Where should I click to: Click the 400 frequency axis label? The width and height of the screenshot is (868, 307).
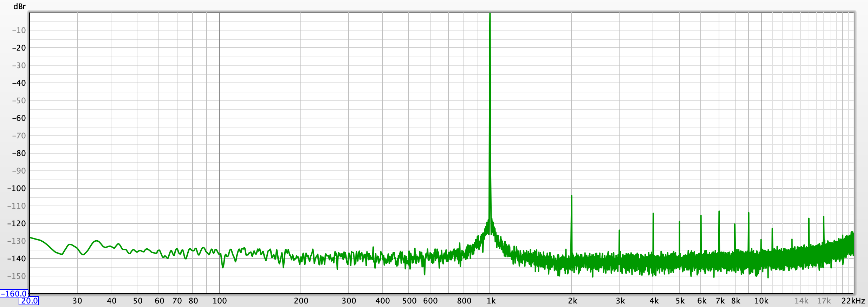tap(383, 301)
